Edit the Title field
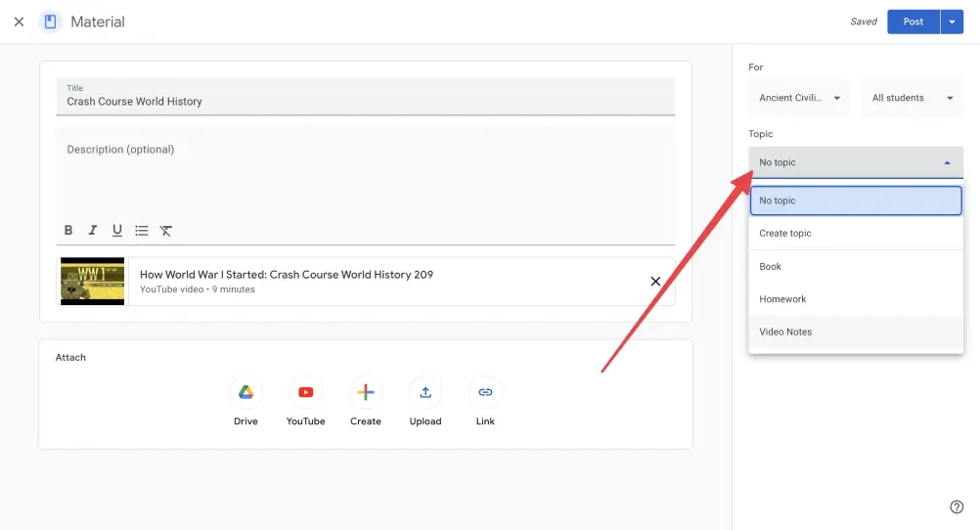 [366, 96]
